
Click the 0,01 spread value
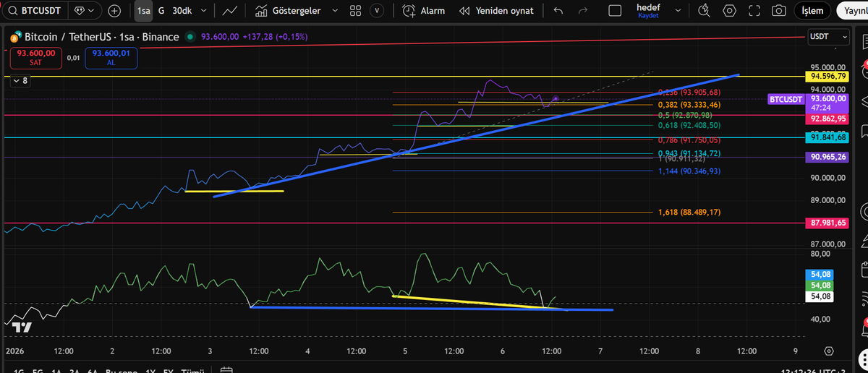[73, 58]
